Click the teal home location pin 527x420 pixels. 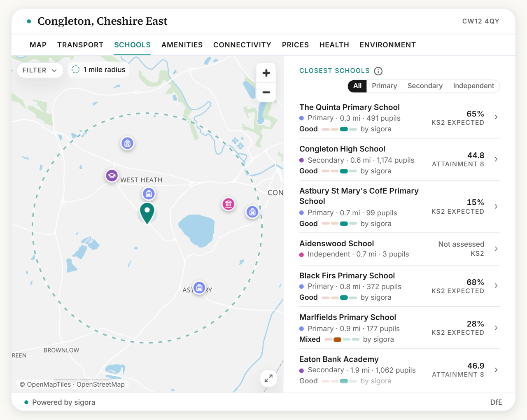[x=147, y=213]
